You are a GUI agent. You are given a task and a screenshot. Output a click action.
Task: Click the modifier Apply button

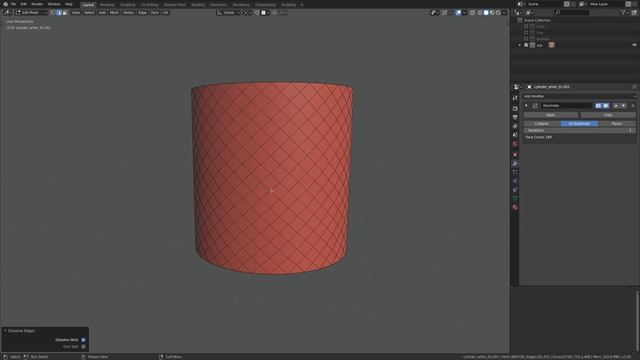click(551, 115)
